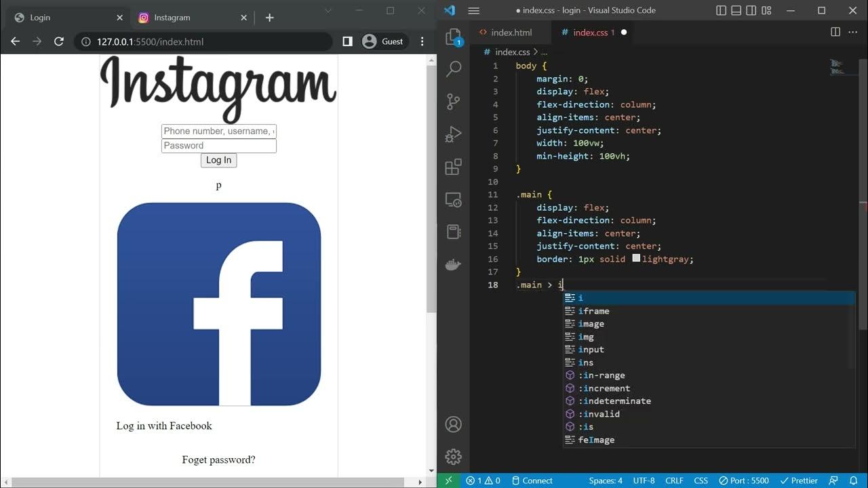Select 'iframe' autocomplete suggestion
The width and height of the screenshot is (868, 488).
(x=709, y=310)
